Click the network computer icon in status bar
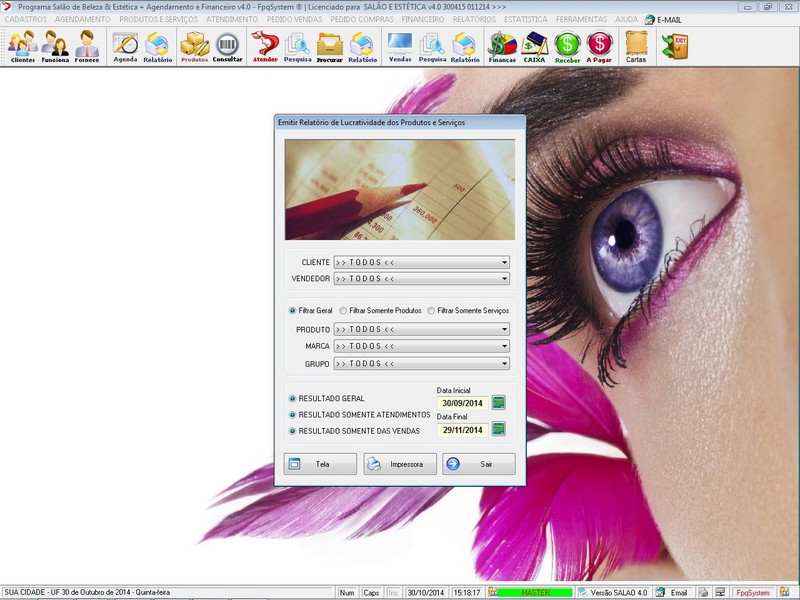 pyautogui.click(x=720, y=592)
